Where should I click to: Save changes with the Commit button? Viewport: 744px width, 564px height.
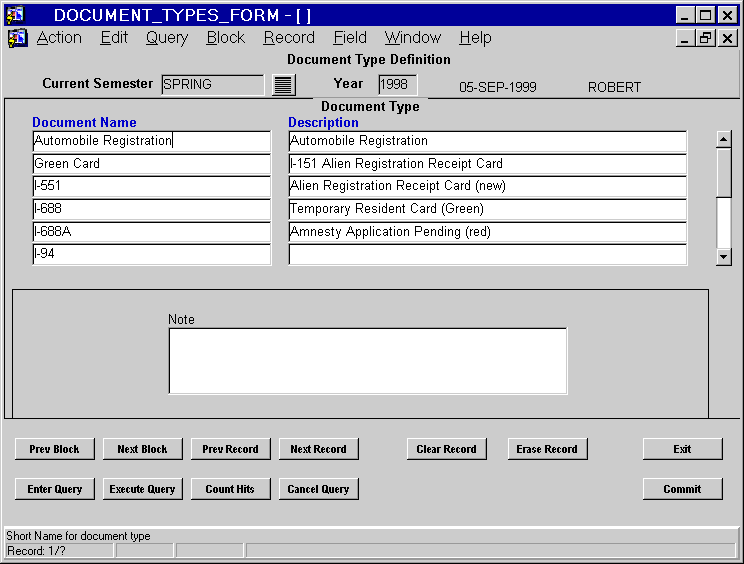click(682, 489)
